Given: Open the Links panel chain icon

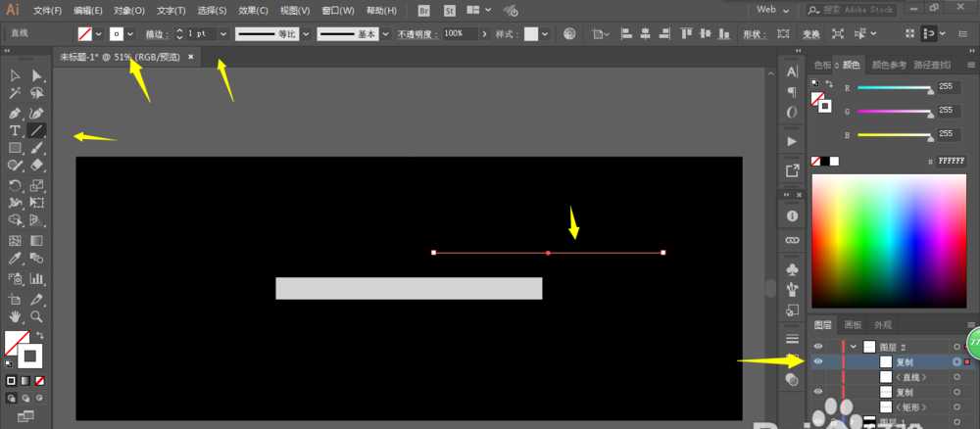Looking at the screenshot, I should coord(792,240).
